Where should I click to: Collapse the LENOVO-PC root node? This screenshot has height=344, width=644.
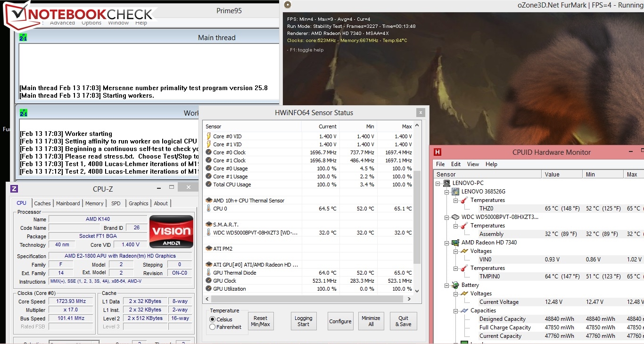tap(438, 183)
